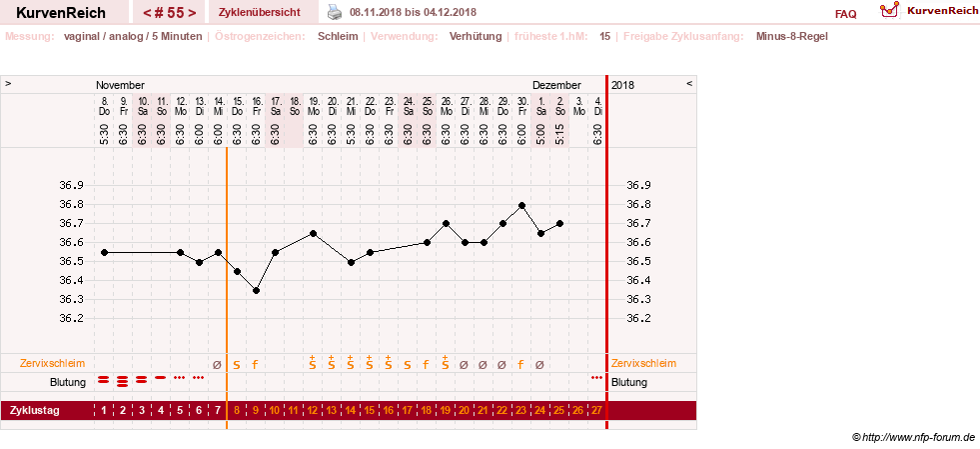This screenshot has height=449, width=980.
Task: Click the 4. Di date column header
Action: point(597,106)
